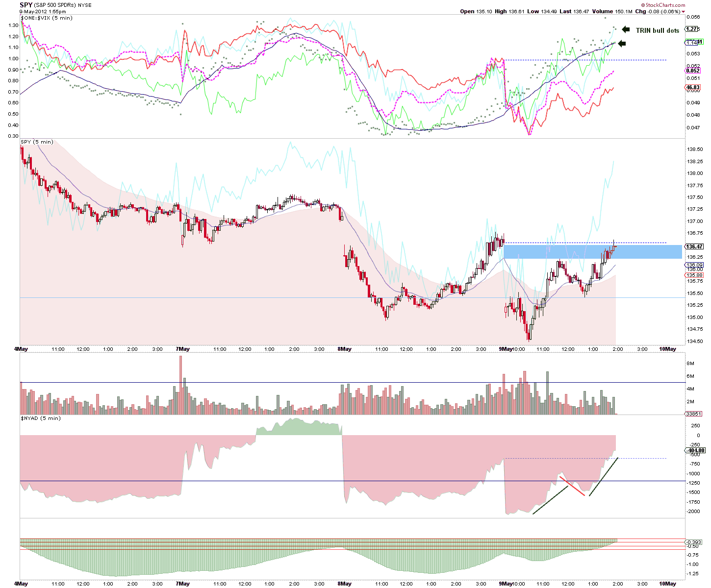
Task: Click the 6M volume axis label
Action: pyautogui.click(x=690, y=376)
